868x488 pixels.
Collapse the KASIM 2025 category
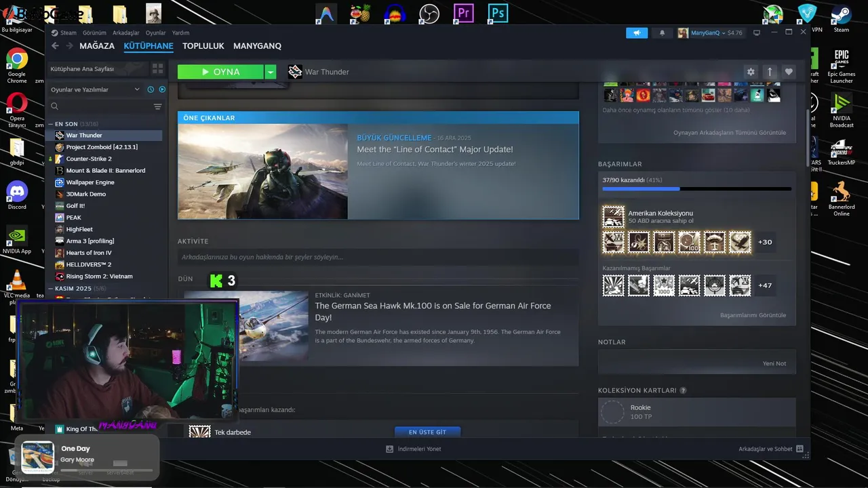tap(51, 289)
